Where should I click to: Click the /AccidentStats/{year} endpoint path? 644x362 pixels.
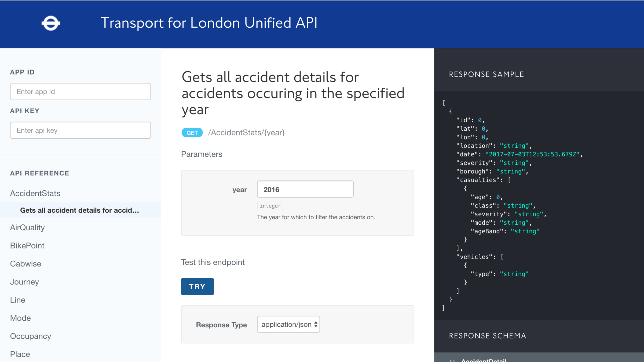click(x=246, y=133)
